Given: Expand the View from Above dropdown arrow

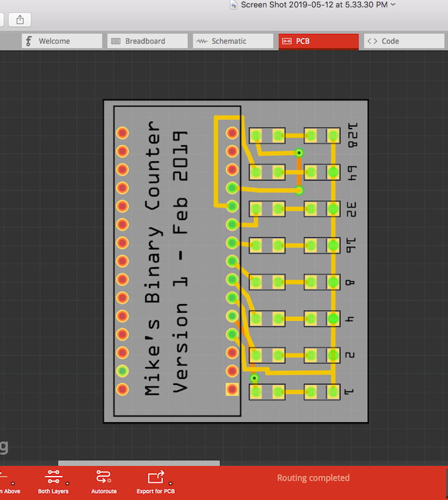Looking at the screenshot, I should [x=13, y=483].
